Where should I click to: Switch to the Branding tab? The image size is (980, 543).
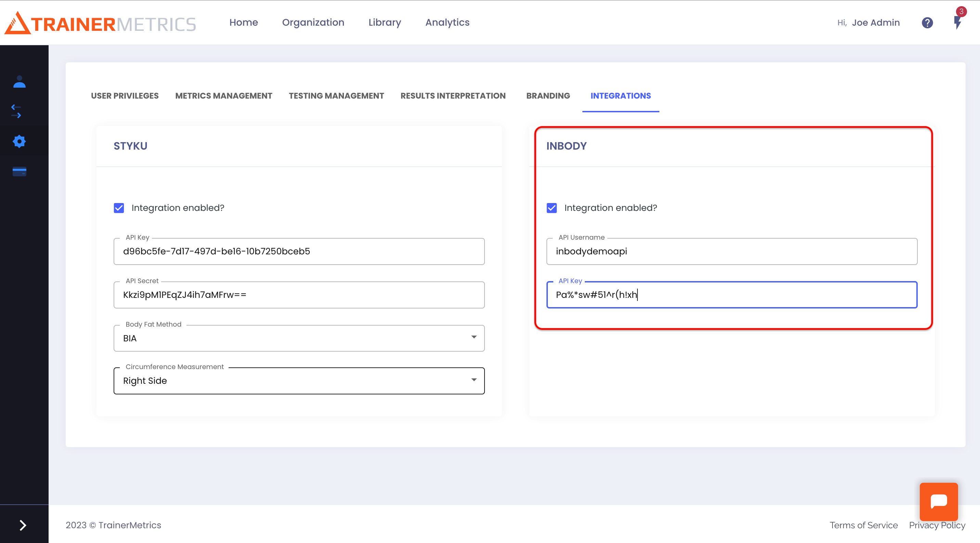548,96
